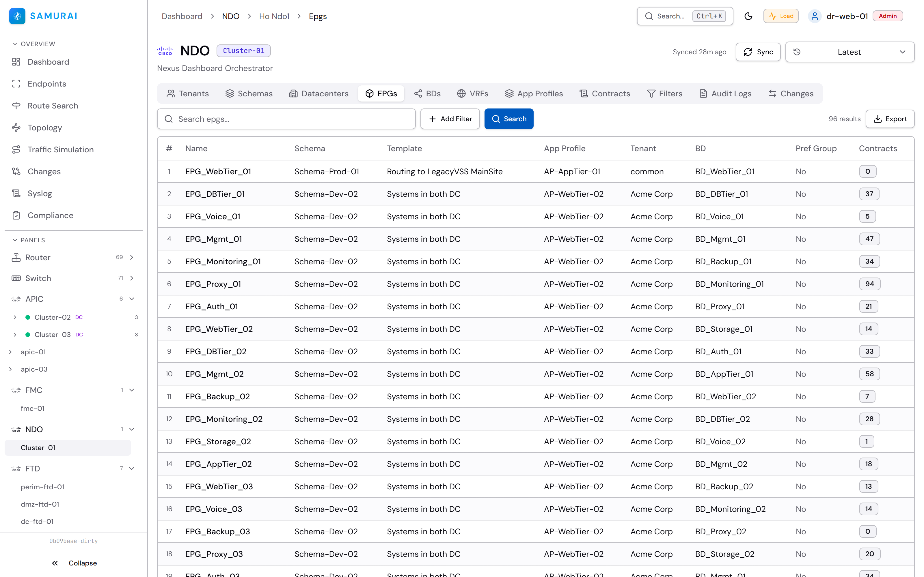This screenshot has height=577, width=924.
Task: Toggle dark mode moon icon
Action: pyautogui.click(x=748, y=16)
